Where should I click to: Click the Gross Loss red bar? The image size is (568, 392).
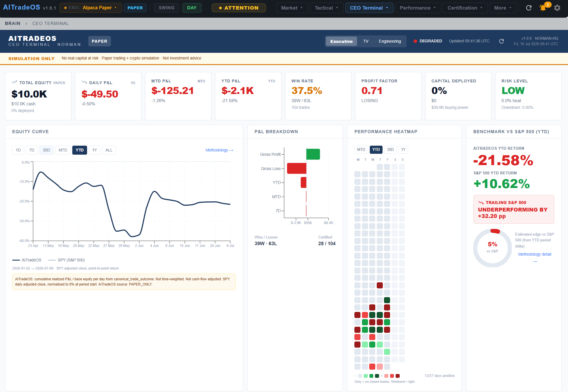pyautogui.click(x=297, y=168)
